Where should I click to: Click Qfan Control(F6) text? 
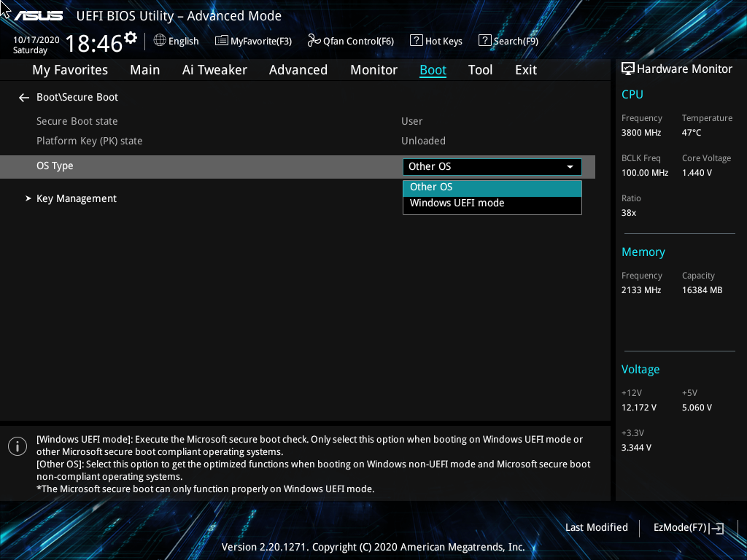tap(358, 41)
